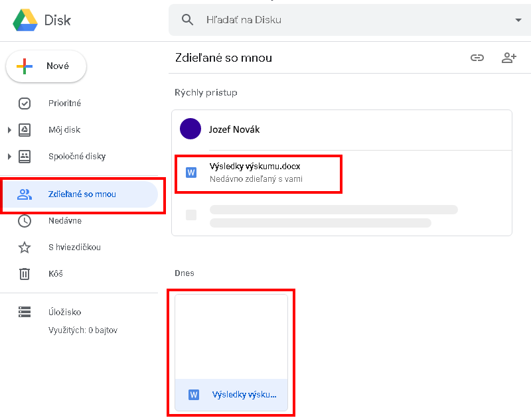531x420 pixels.
Task: Click the get link icon
Action: [x=477, y=58]
